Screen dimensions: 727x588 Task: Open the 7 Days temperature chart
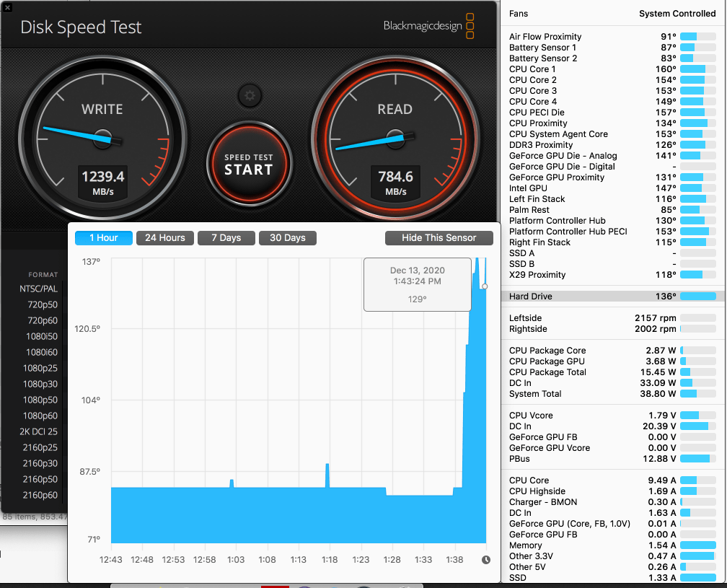coord(226,237)
